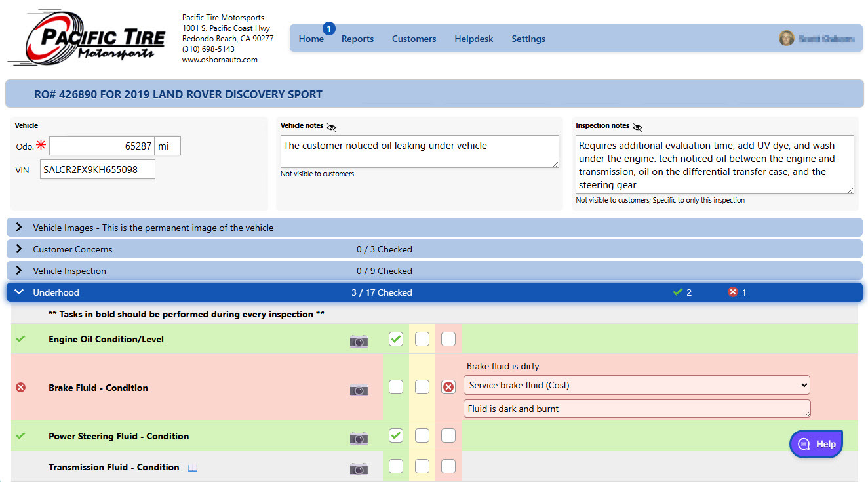
Task: Click the camera icon on Transmission Fluid row
Action: tap(359, 469)
